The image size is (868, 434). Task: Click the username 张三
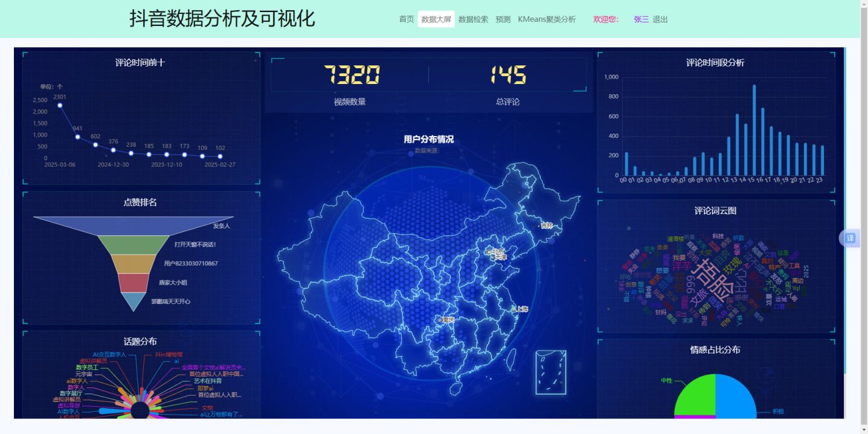point(641,19)
